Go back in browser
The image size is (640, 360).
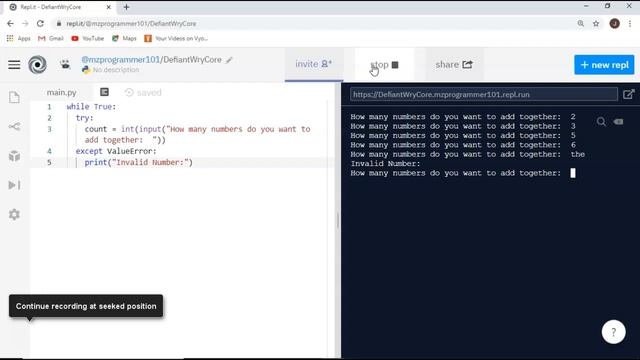pos(10,24)
